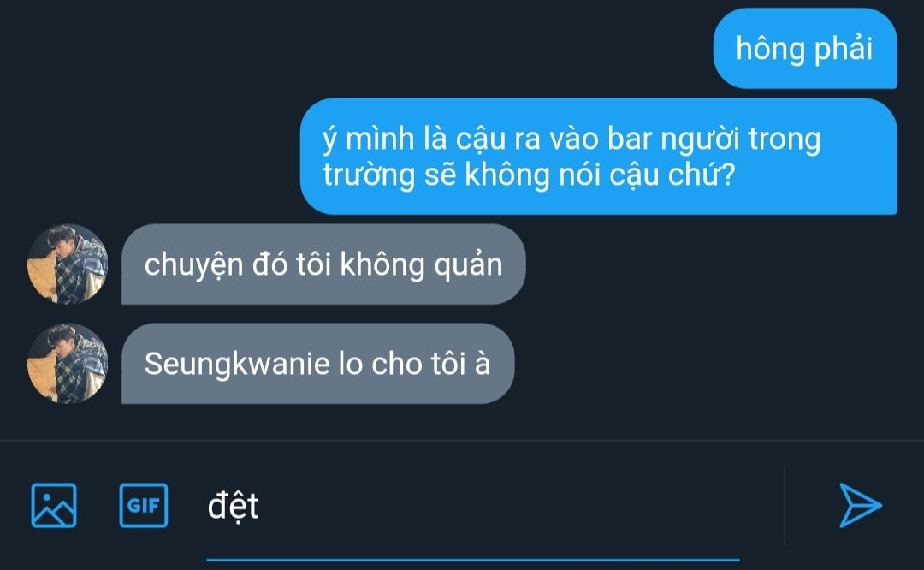Click the word "quản" in the grey bubble

pos(469,264)
